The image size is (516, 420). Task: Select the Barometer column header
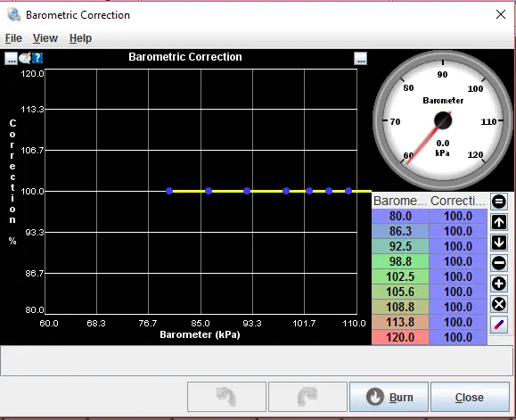coord(400,201)
